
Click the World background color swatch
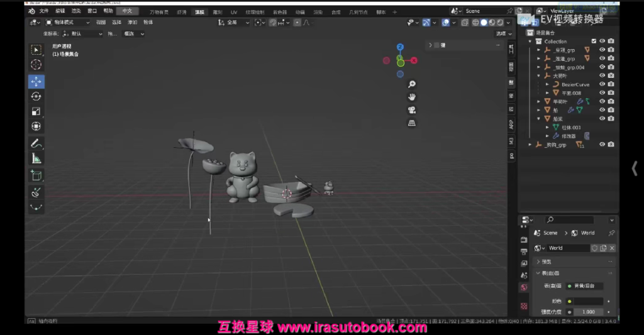pyautogui.click(x=588, y=301)
